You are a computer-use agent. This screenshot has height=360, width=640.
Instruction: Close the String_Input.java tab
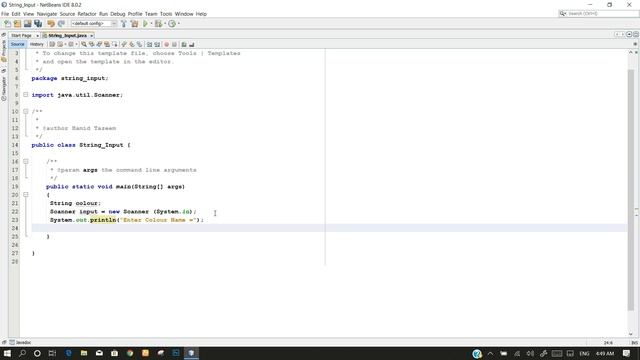[91, 36]
